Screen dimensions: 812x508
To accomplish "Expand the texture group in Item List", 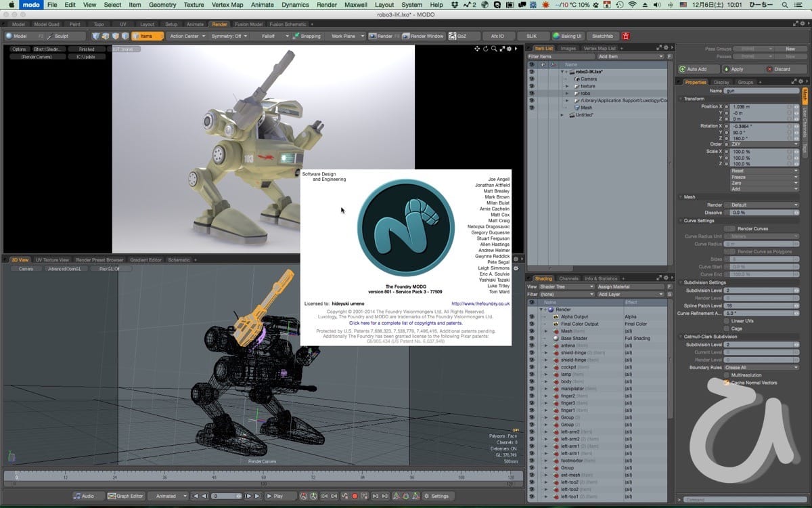I will pyautogui.click(x=568, y=86).
